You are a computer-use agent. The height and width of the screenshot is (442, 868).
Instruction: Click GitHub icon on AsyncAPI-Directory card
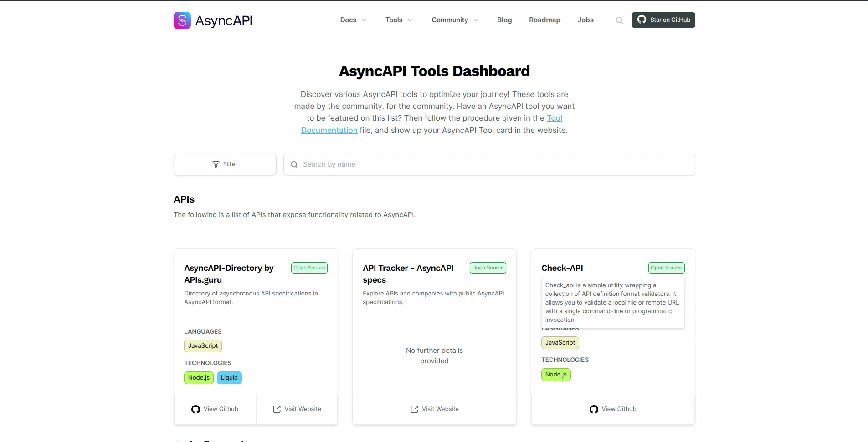click(195, 409)
